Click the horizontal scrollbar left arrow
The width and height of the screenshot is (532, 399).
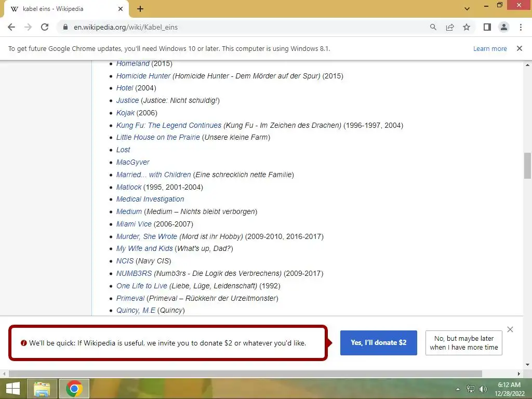pyautogui.click(x=4, y=374)
